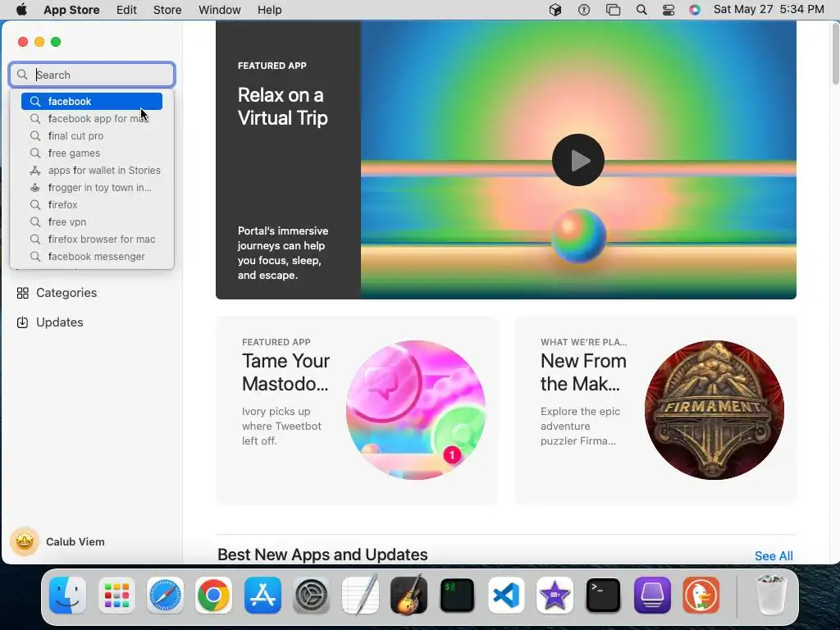This screenshot has width=840, height=630.
Task: Open the App Store dock icon
Action: (262, 596)
